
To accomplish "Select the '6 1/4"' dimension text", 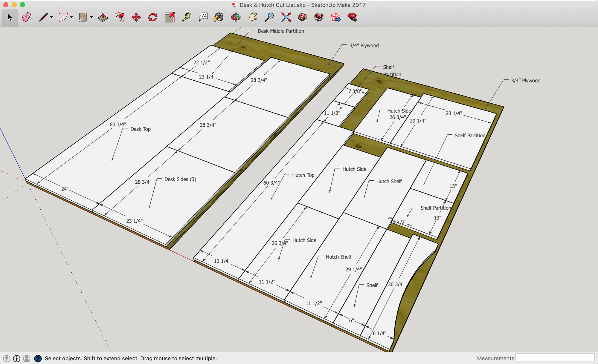I will (x=379, y=333).
